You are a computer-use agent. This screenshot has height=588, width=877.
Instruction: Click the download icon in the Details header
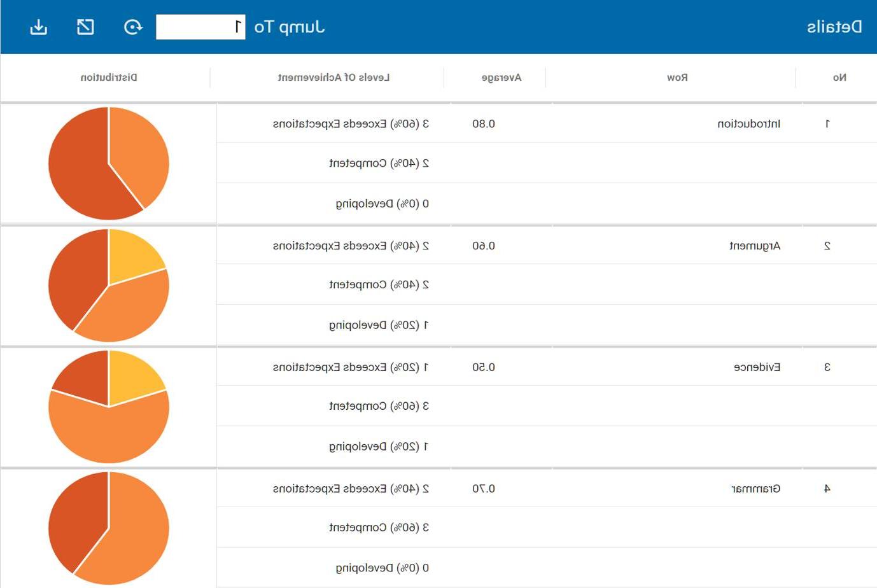point(39,27)
